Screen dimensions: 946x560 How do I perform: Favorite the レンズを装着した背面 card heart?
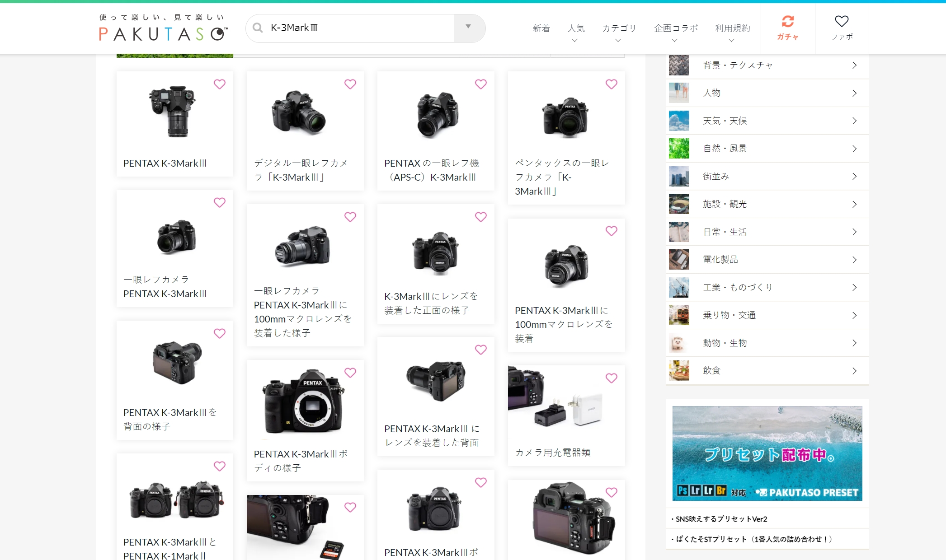point(481,350)
